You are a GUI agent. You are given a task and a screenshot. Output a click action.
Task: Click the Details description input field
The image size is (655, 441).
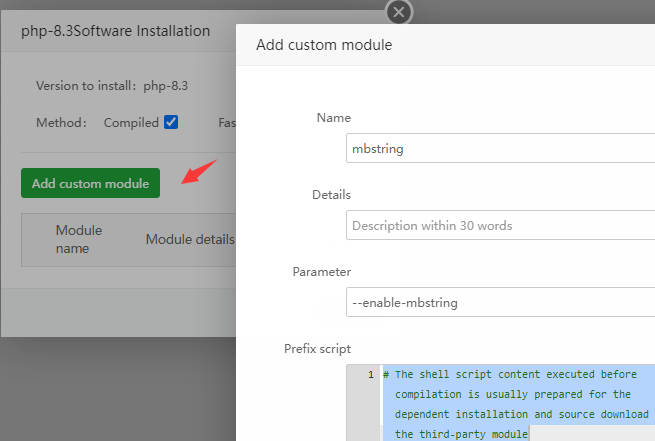500,225
